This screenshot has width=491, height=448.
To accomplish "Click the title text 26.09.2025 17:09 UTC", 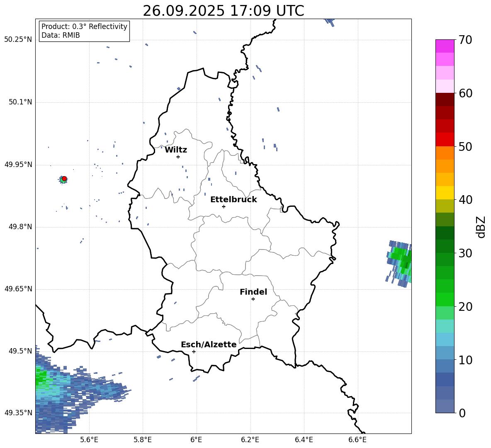I will click(x=223, y=11).
